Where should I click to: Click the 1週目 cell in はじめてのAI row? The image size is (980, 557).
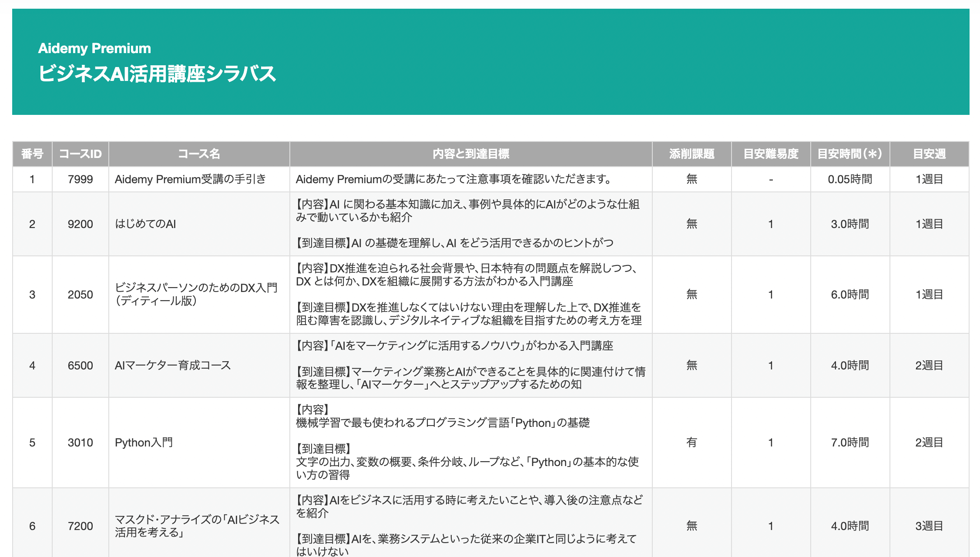(930, 224)
